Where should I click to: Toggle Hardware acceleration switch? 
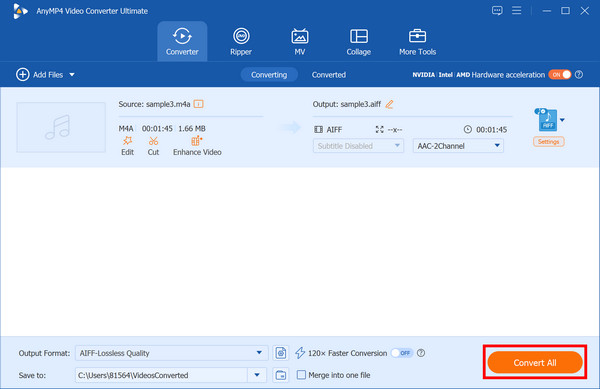(x=560, y=75)
